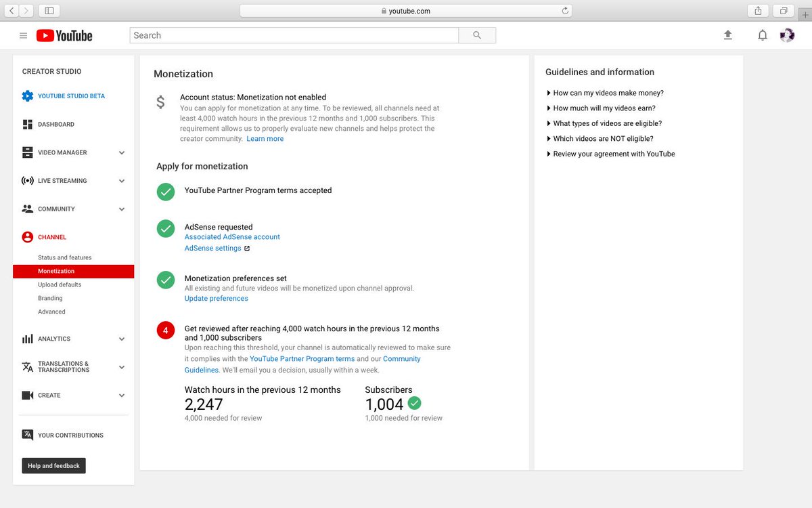Screen dimensions: 812x508
Task: Open the upload video icon
Action: point(728,35)
